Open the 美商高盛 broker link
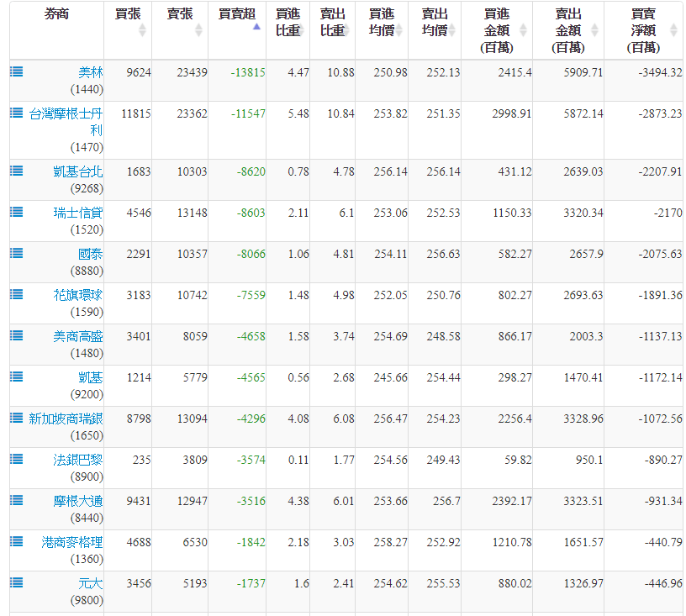The image size is (686, 616). [77, 336]
